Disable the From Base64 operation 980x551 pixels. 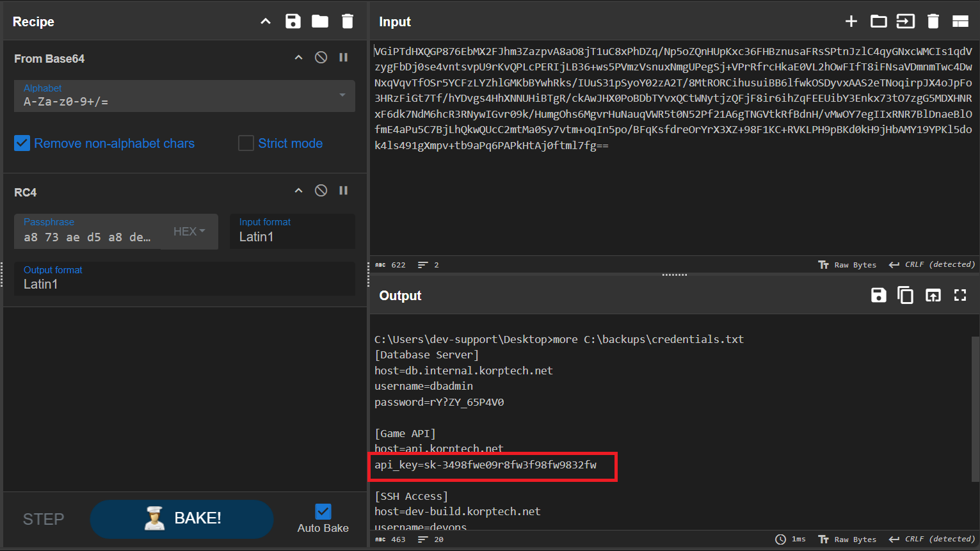[321, 58]
